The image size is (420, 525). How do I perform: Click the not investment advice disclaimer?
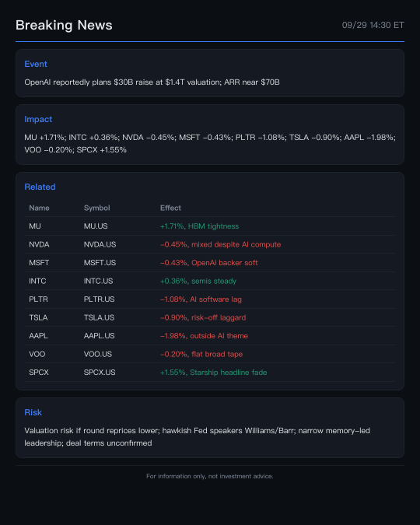(x=210, y=476)
